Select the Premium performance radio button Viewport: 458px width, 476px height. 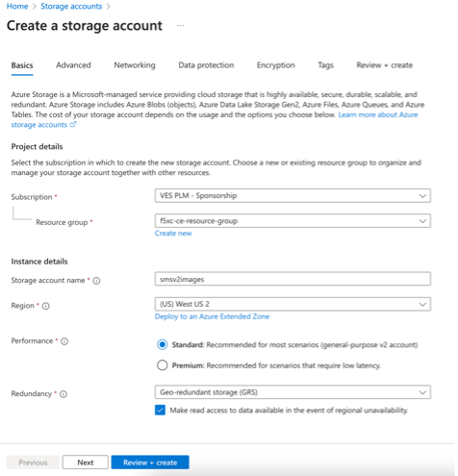(x=163, y=365)
